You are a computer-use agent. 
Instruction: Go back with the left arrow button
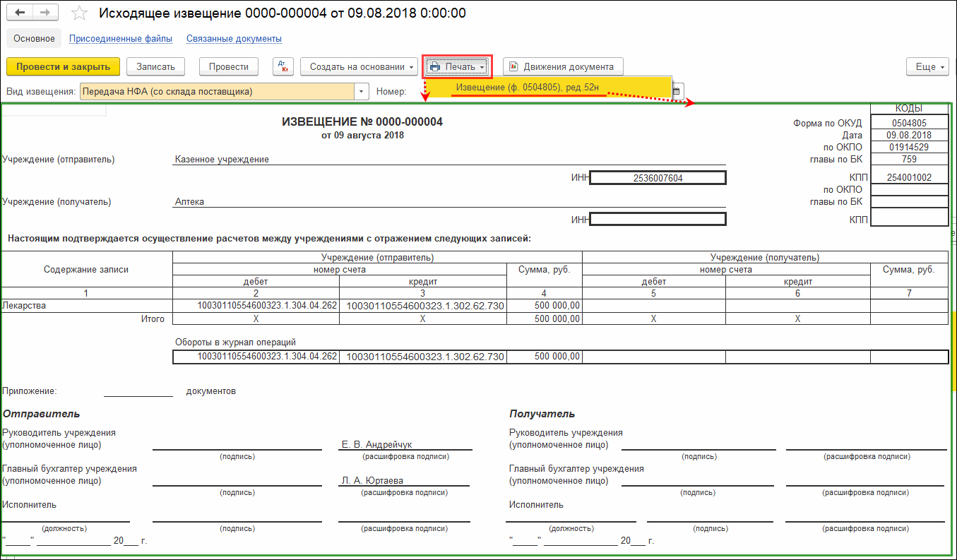click(x=20, y=13)
